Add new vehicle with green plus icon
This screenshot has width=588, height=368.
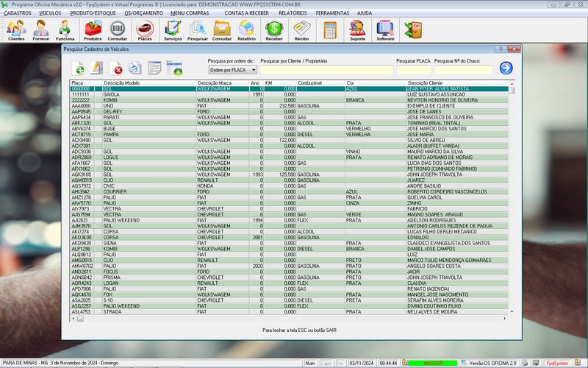click(x=79, y=68)
